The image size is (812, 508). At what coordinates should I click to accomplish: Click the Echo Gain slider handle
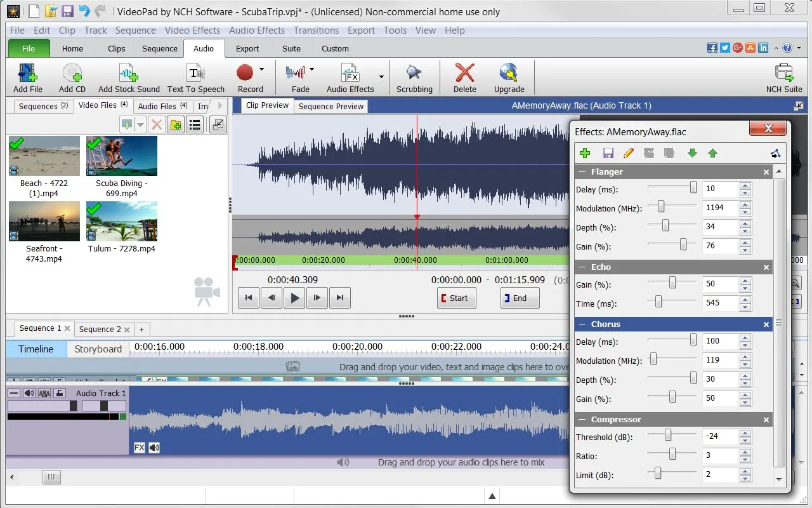coord(672,283)
